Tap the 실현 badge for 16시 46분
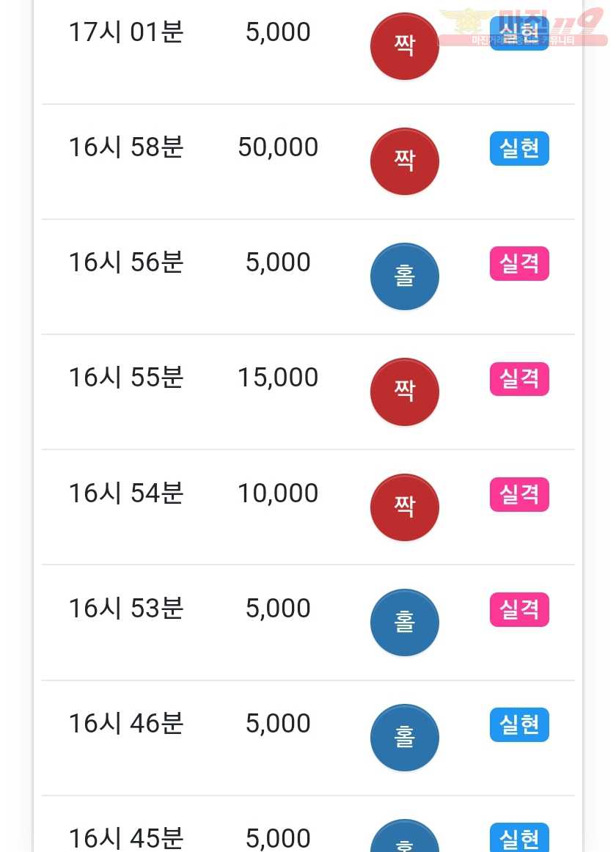Screen dimensions: 616x852 coord(519,725)
